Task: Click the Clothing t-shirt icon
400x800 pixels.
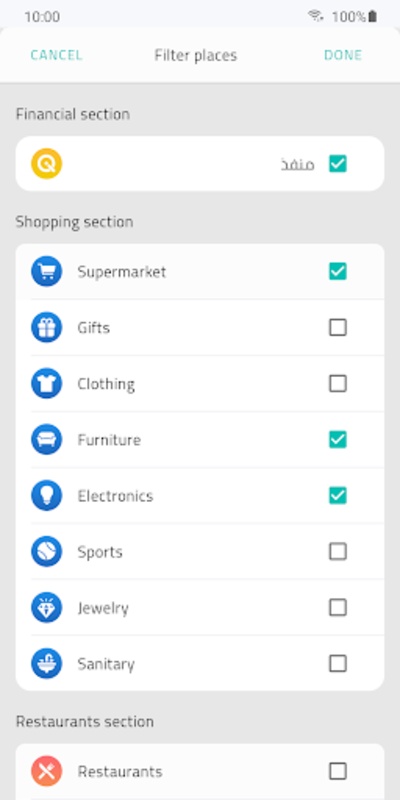Action: 46,384
